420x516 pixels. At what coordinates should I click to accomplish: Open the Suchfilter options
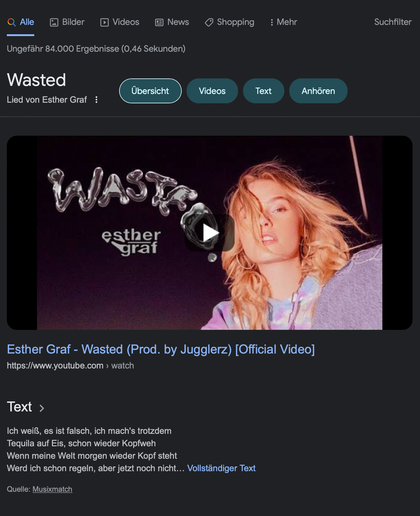(x=393, y=22)
